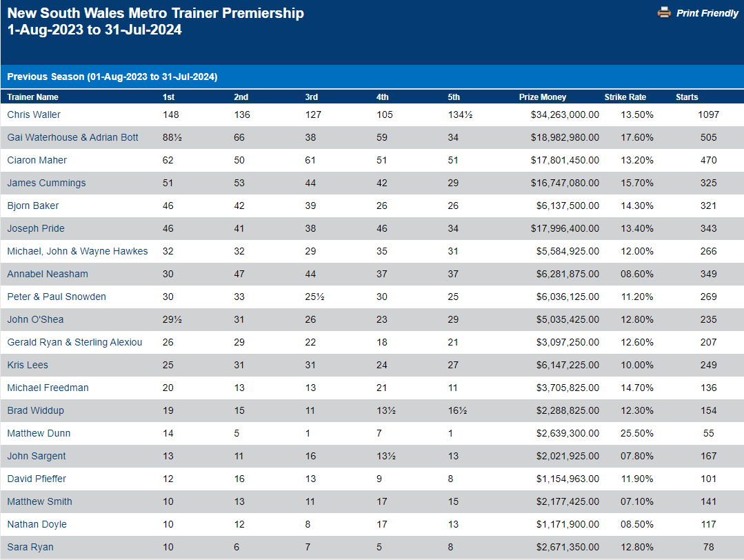Click John O'Shea trainer name

35,319
